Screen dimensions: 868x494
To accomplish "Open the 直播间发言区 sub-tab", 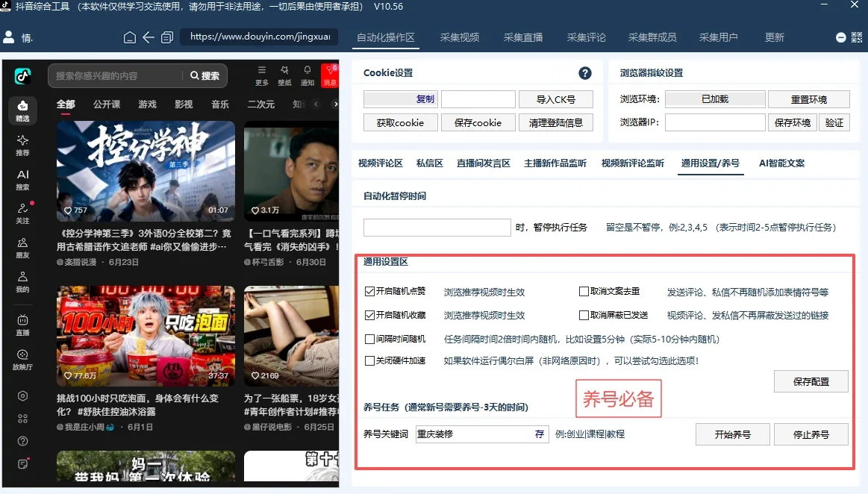I will [484, 163].
